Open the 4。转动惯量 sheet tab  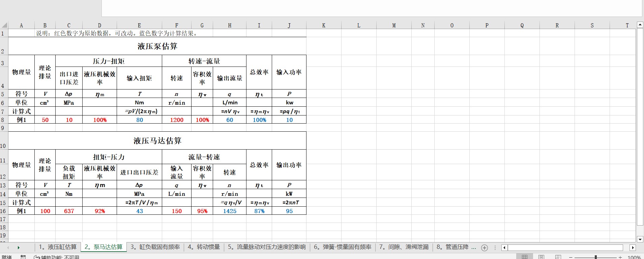pyautogui.click(x=204, y=247)
